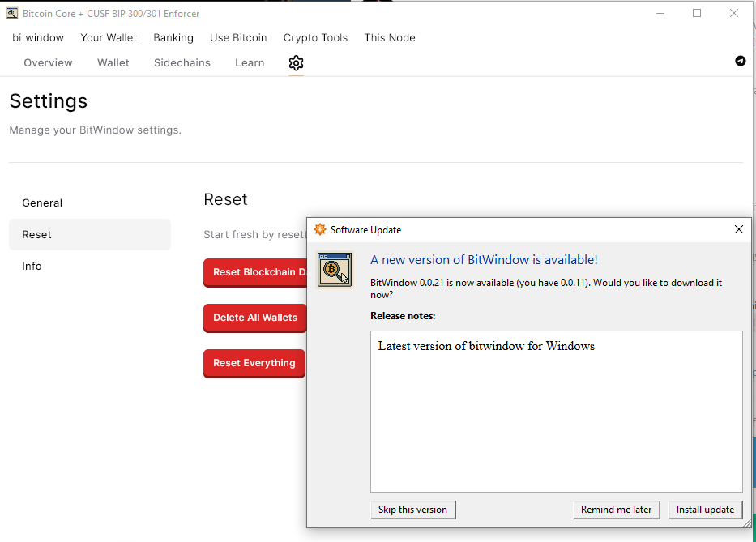This screenshot has height=542, width=756.
Task: Click the BitWindow app icon in update dialog
Action: coord(335,270)
